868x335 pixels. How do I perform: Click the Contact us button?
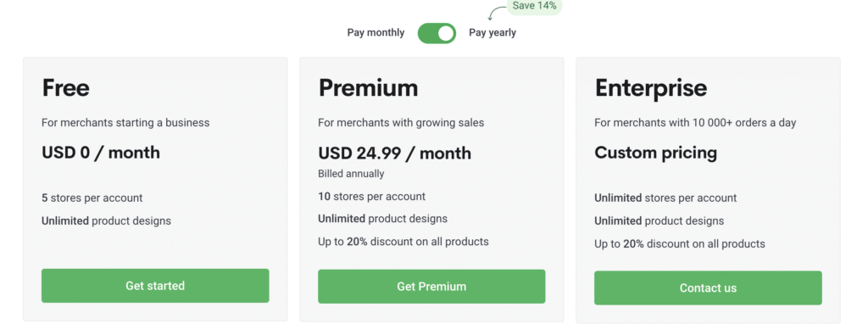point(708,288)
